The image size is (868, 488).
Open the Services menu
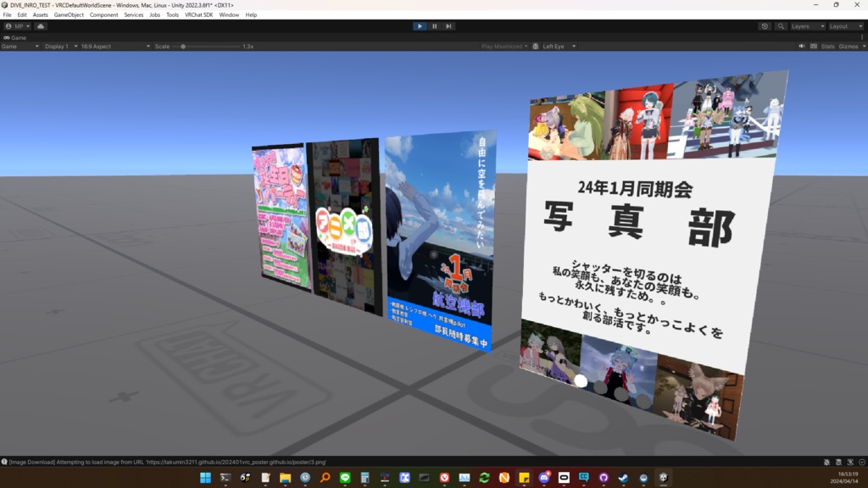[133, 15]
